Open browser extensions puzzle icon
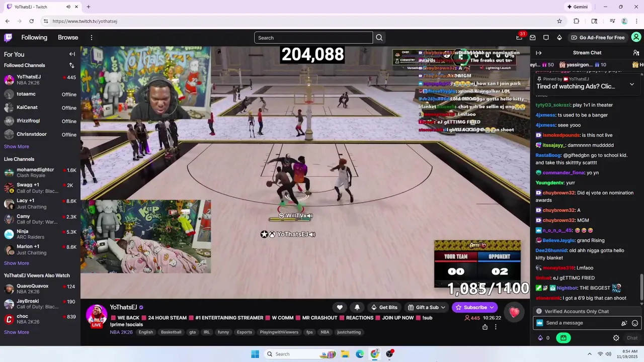Image resolution: width=644 pixels, height=362 pixels. click(577, 21)
